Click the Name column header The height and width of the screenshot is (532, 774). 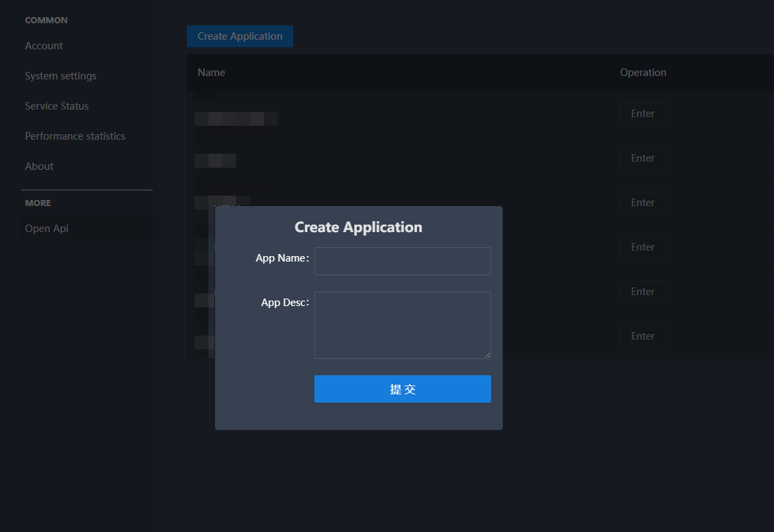[x=212, y=73]
